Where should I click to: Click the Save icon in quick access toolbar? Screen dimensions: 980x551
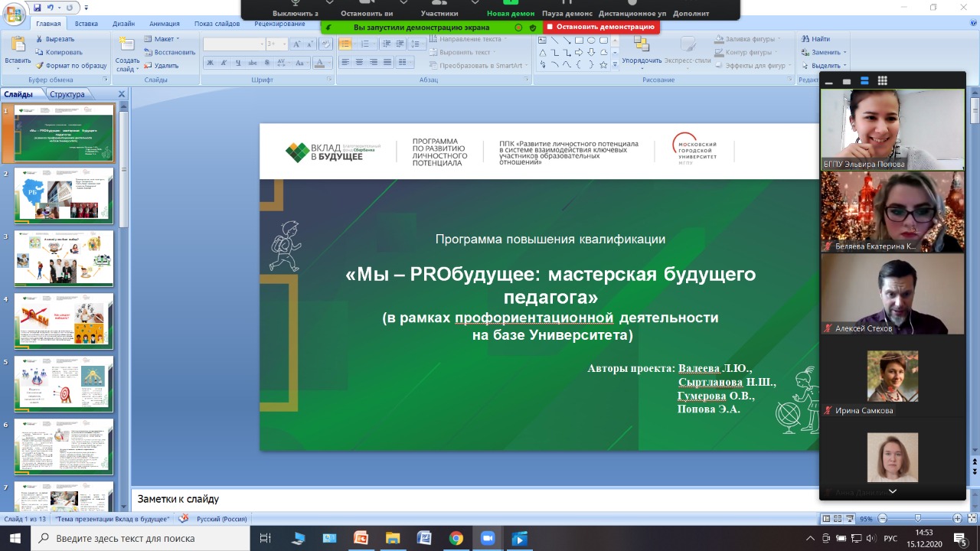38,7
